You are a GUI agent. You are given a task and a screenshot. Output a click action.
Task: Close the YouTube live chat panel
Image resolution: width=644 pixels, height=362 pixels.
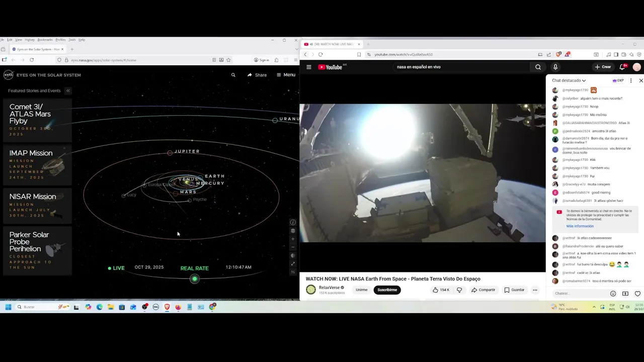(x=640, y=80)
